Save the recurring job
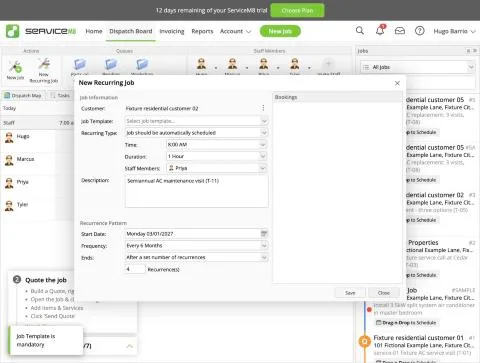Image resolution: width=480 pixels, height=363 pixels. [x=350, y=293]
